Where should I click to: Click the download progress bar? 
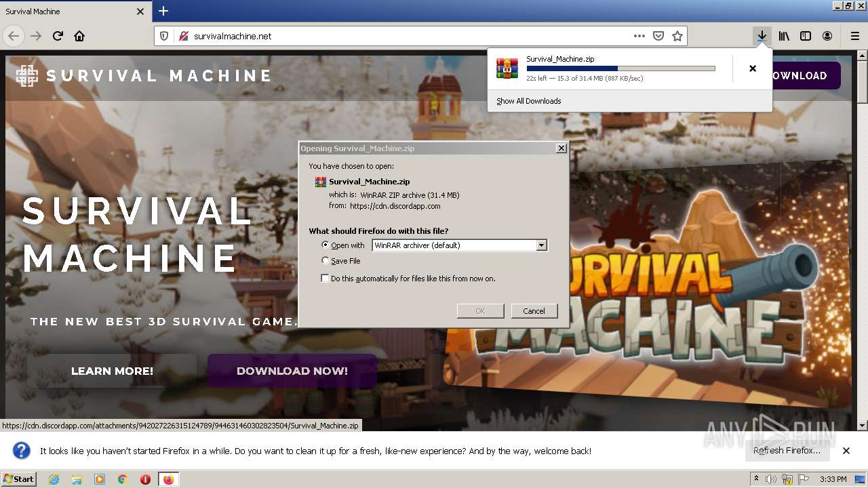click(x=620, y=68)
